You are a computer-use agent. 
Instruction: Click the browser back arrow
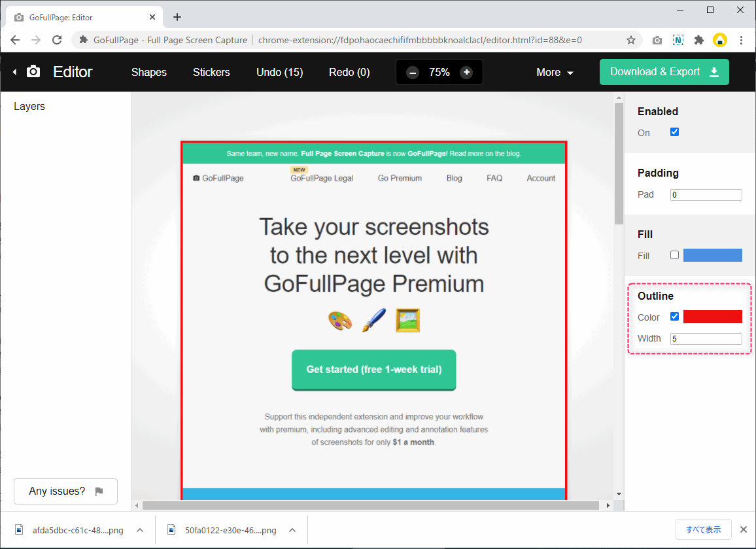(15, 40)
